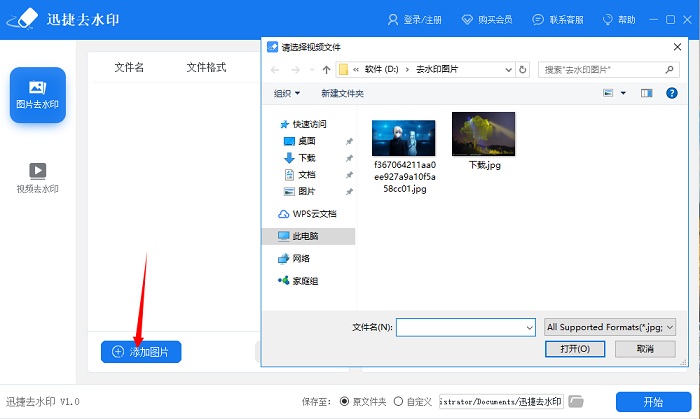Click 新建文件夹 new folder
Screen dimensions: 700x419
[342, 93]
